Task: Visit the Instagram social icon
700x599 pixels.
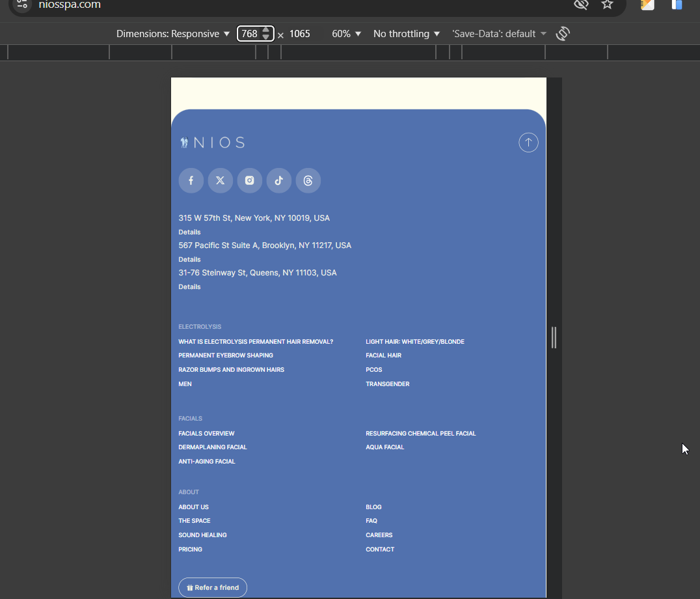Action: [250, 180]
